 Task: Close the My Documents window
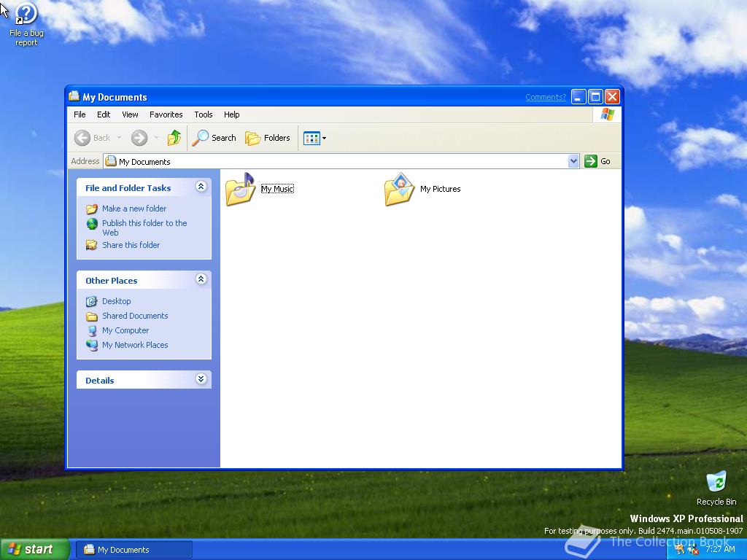tap(612, 97)
